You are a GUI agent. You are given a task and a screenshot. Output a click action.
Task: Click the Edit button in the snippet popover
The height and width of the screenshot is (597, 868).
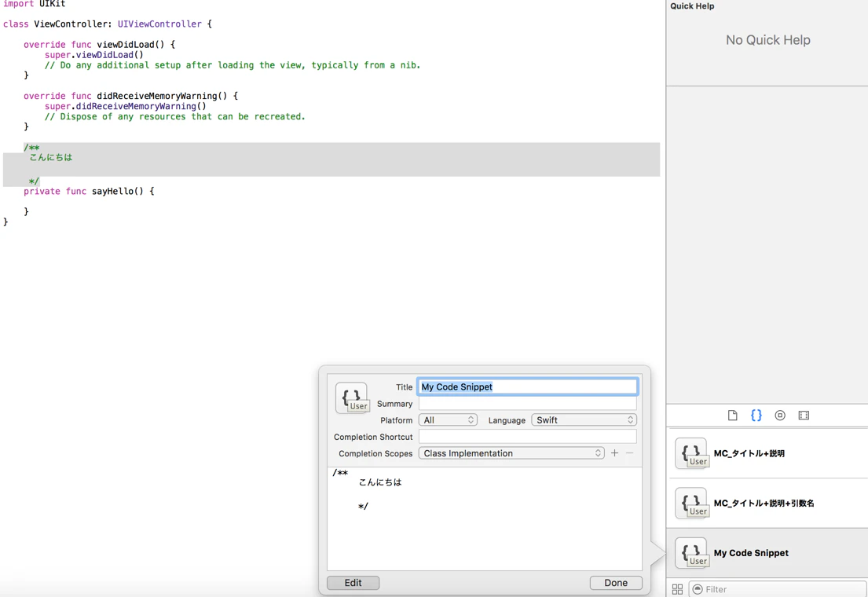coord(353,583)
